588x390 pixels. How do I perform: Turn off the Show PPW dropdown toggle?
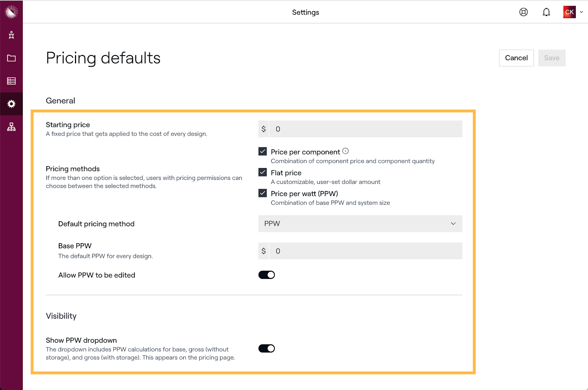pyautogui.click(x=266, y=348)
